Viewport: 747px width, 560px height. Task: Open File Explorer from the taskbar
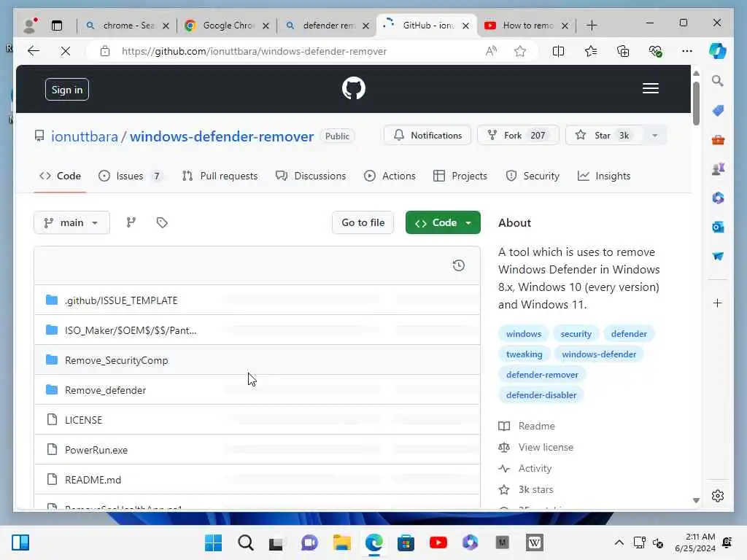pyautogui.click(x=341, y=542)
